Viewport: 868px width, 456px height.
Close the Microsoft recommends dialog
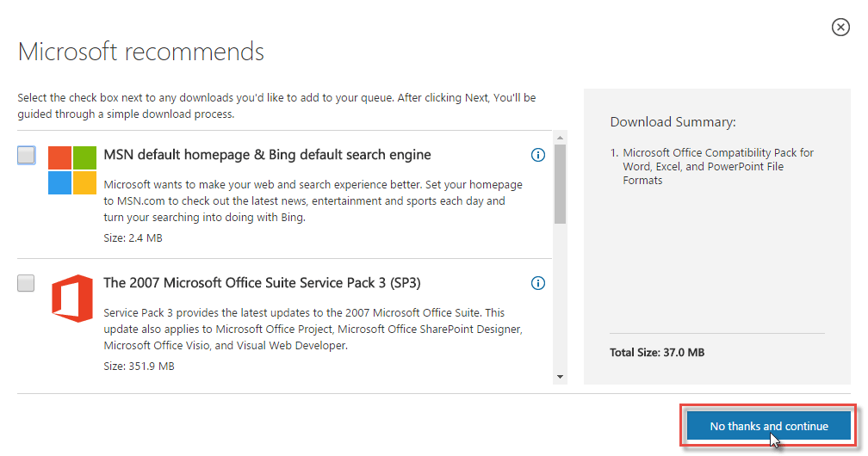coord(840,27)
